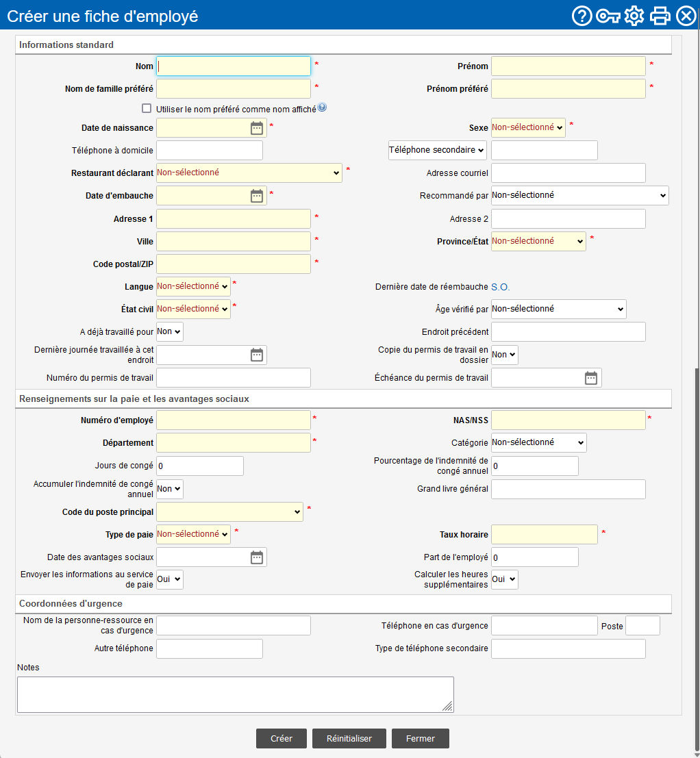700x758 pixels.
Task: Check Utiliser le nom préféré comme nom affiché
Action: click(147, 108)
